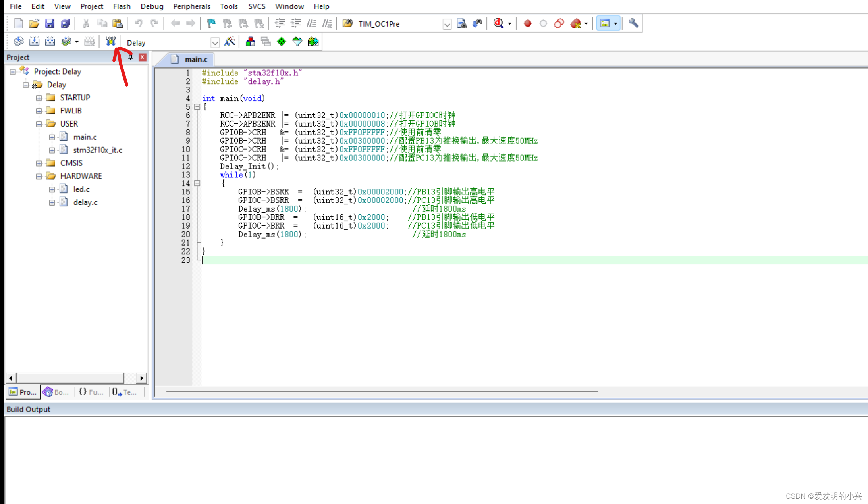
Task: Click the Project panel scroll left arrow
Action: [x=11, y=378]
